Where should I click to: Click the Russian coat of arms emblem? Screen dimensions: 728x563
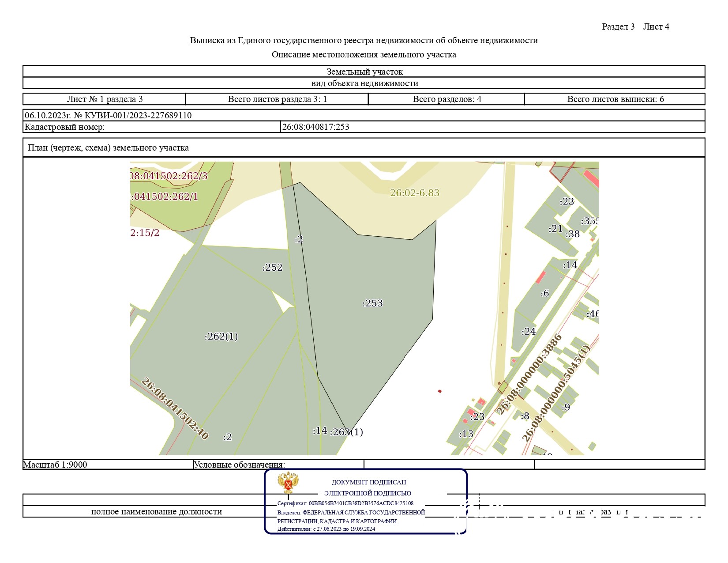(288, 483)
